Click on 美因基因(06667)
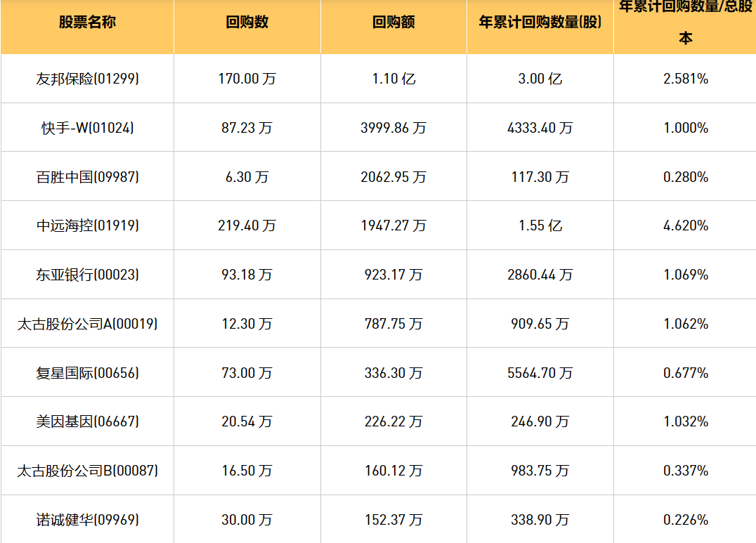Screen dimensions: 756x543 point(87,421)
